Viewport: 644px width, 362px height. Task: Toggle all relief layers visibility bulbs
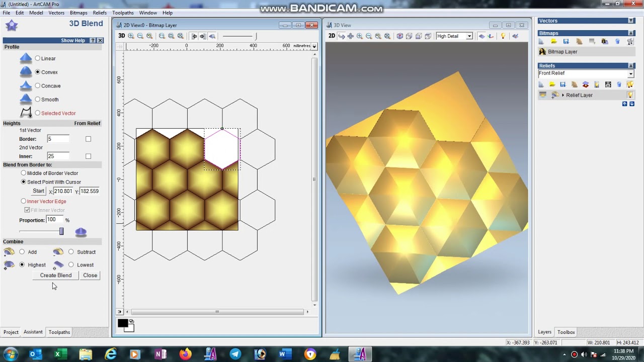click(x=630, y=84)
